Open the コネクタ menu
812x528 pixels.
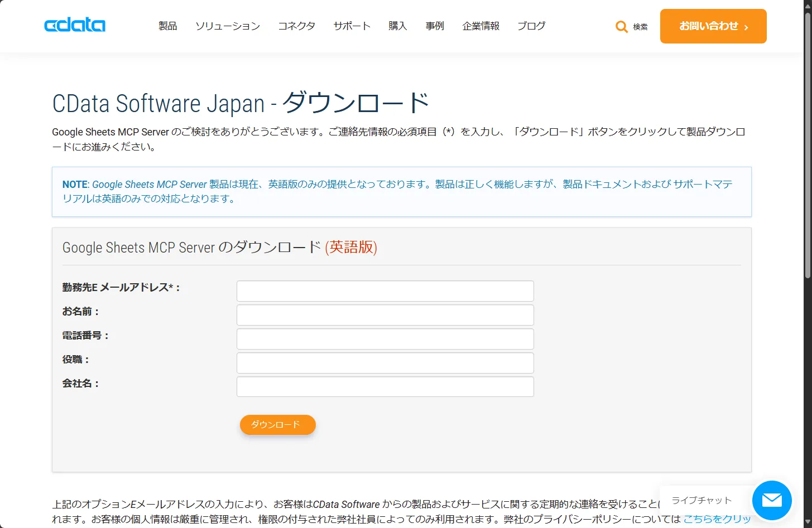coord(297,26)
